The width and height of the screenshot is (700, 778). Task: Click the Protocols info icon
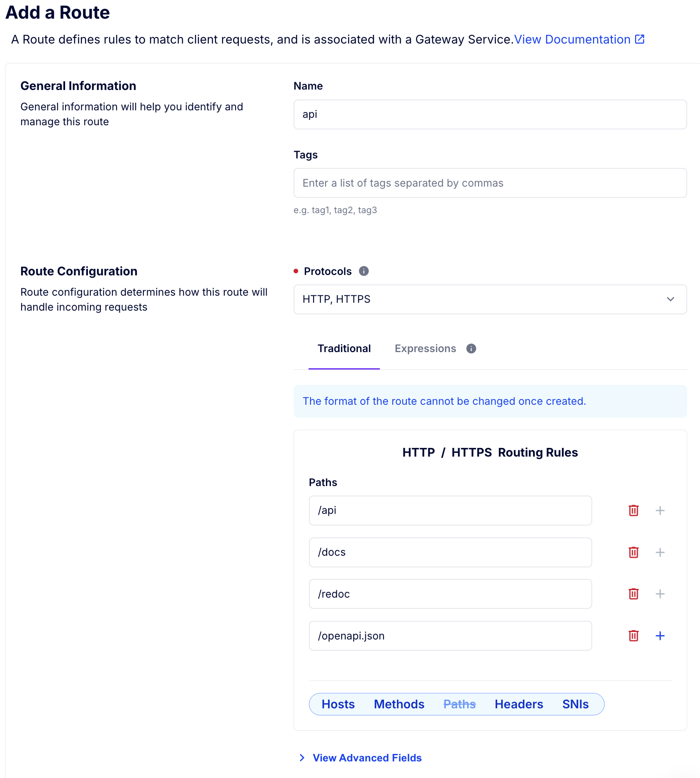364,271
